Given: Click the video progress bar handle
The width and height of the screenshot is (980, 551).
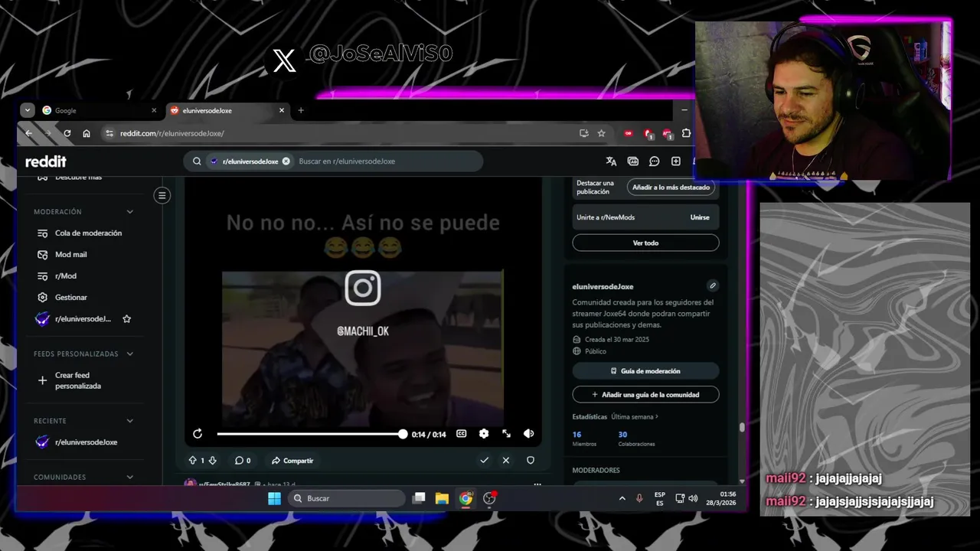Looking at the screenshot, I should [x=403, y=434].
